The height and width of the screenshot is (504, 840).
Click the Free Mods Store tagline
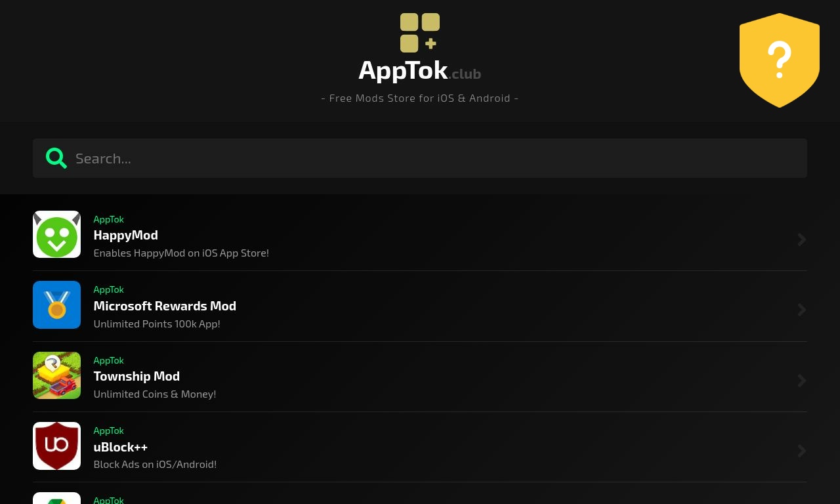pos(419,97)
